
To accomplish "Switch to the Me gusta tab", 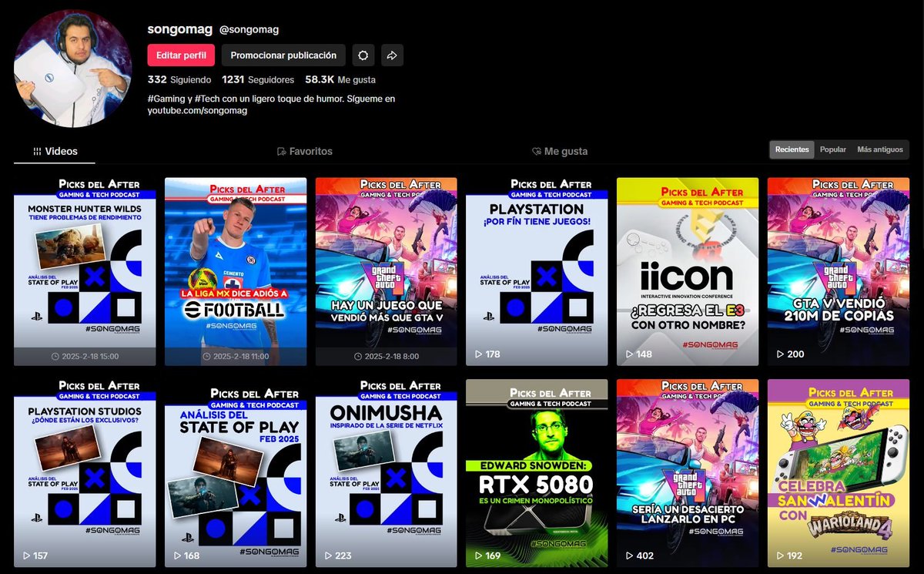I will click(560, 151).
